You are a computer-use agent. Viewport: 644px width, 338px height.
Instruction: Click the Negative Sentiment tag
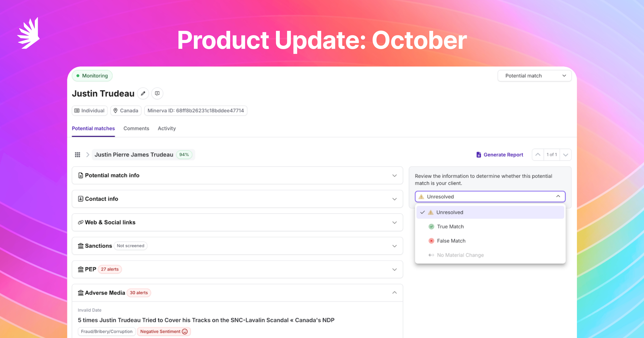pos(164,332)
